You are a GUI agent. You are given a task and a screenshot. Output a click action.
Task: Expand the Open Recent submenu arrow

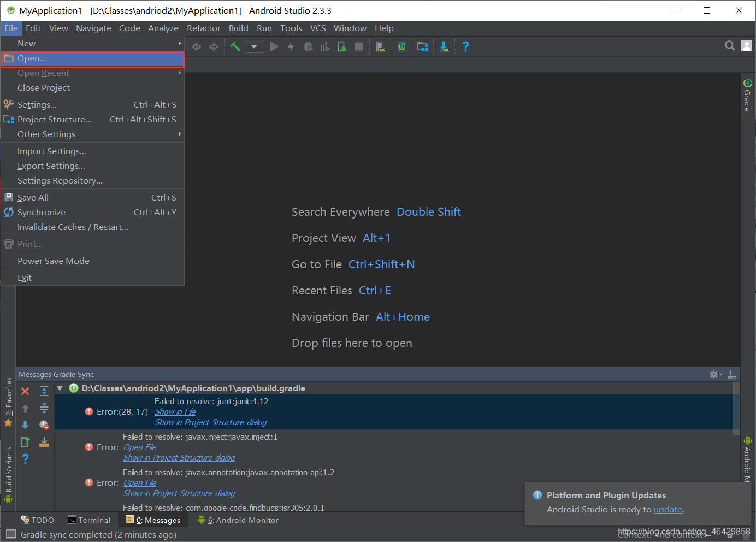179,73
